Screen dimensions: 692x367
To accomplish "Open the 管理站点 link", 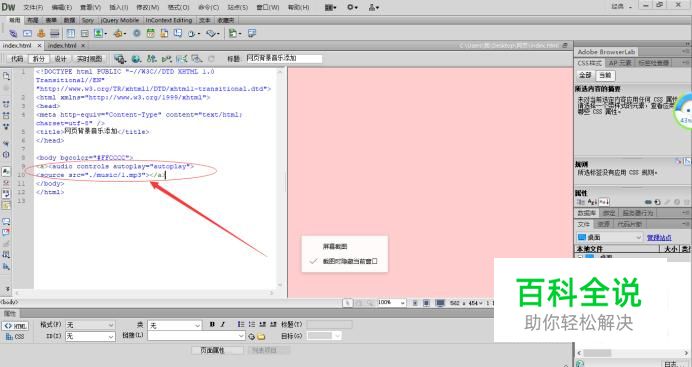I will [659, 238].
